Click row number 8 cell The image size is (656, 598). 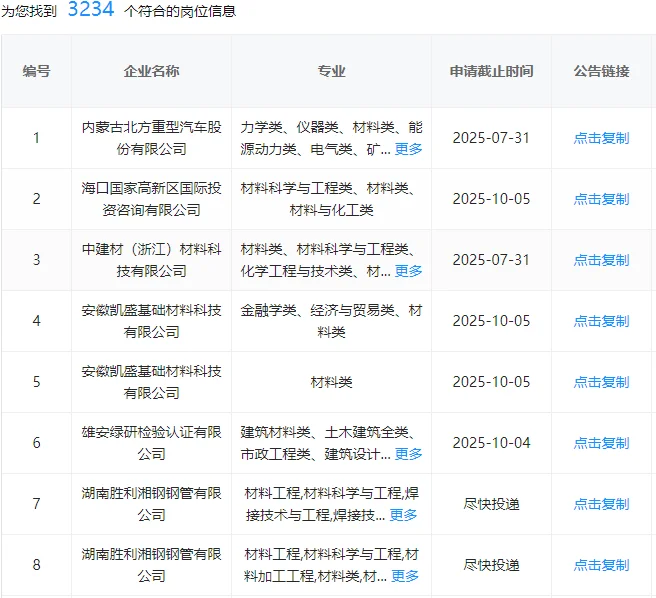[36, 565]
